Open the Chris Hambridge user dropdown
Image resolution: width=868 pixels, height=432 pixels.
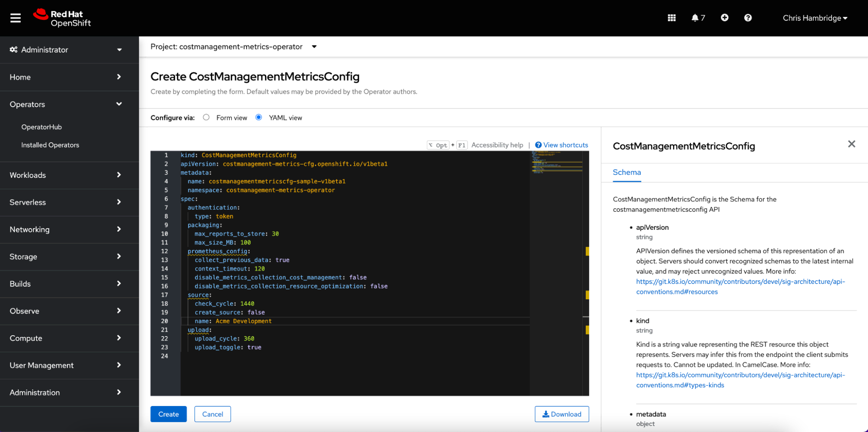(815, 18)
